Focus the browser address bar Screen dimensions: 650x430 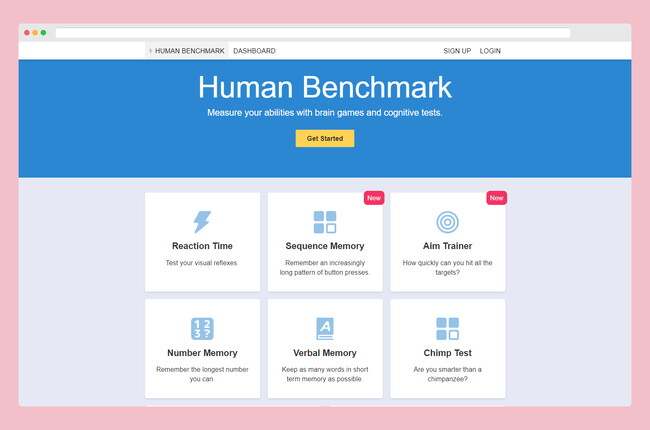(313, 33)
